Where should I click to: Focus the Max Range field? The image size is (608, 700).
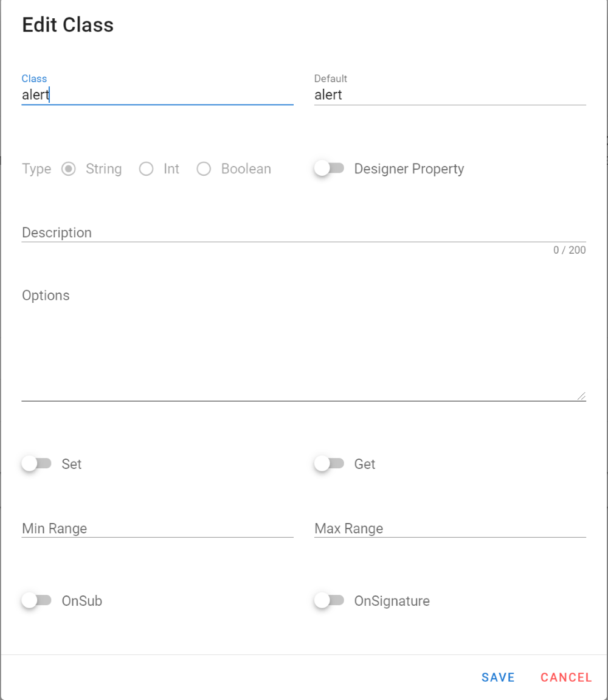[449, 528]
